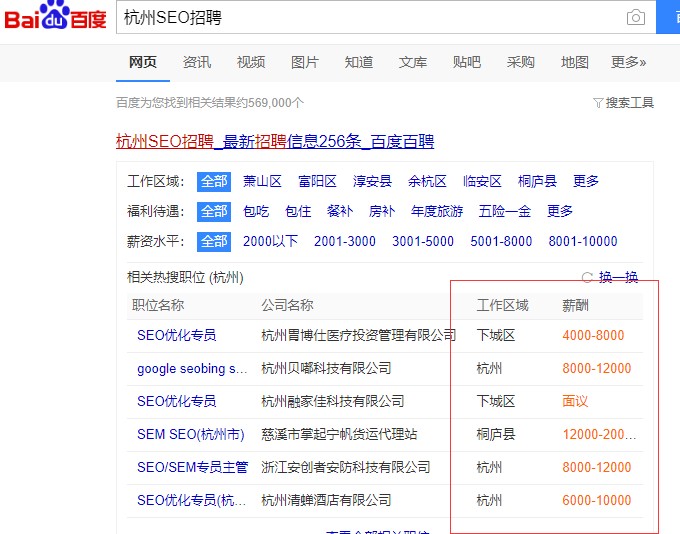Filter benefits by 包吃
This screenshot has width=680, height=534.
(x=256, y=212)
